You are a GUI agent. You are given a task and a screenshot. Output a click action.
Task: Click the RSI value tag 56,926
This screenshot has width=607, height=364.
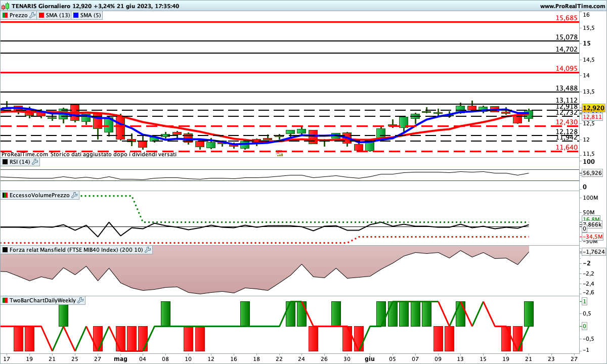(x=592, y=173)
